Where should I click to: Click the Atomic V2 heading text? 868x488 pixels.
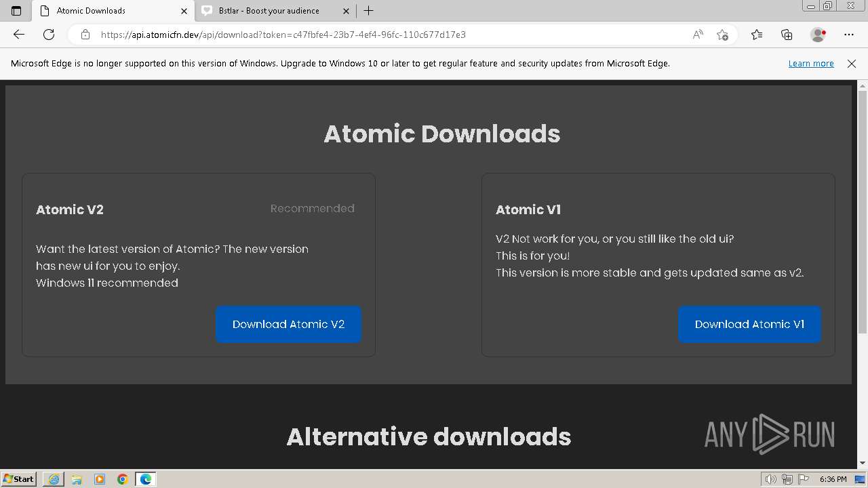[70, 209]
